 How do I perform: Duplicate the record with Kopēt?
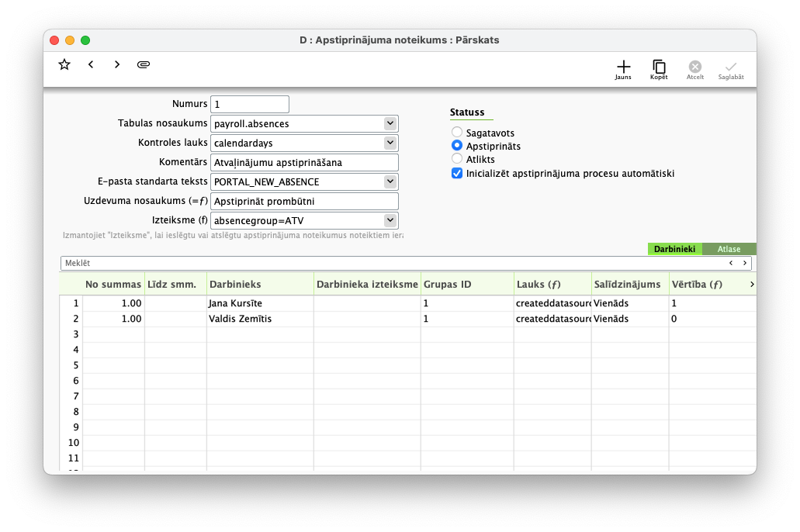pos(659,69)
